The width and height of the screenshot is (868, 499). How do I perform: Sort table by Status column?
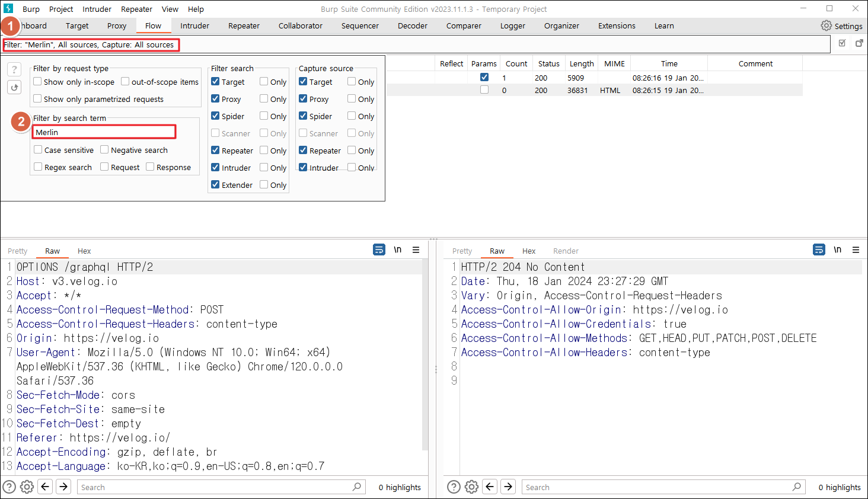[x=548, y=63]
